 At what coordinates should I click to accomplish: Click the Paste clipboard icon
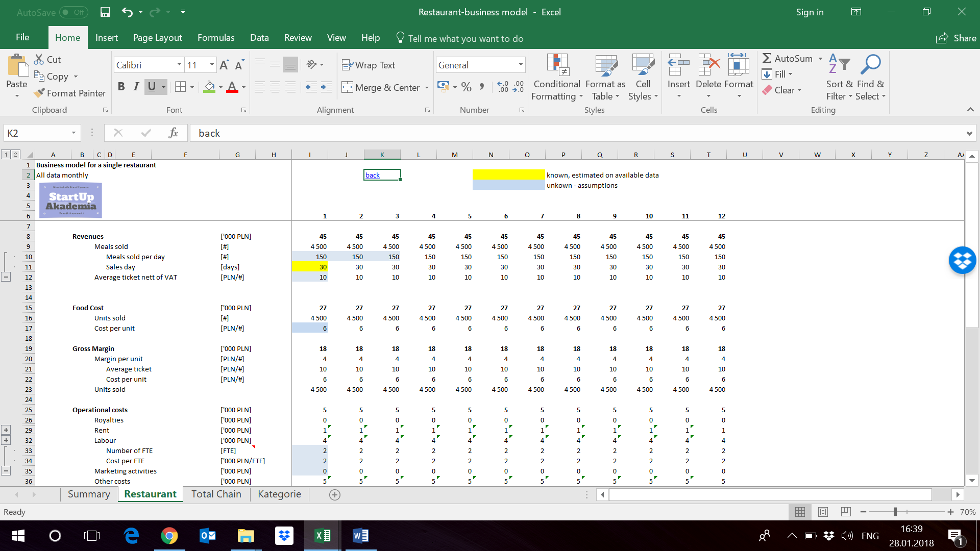click(x=17, y=66)
